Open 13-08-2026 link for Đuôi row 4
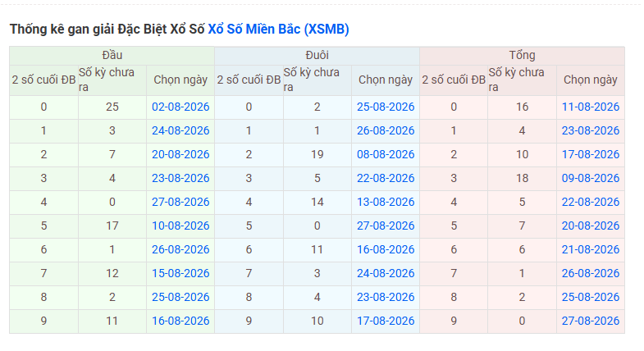Screen dimensions: 644x351 pyautogui.click(x=386, y=202)
